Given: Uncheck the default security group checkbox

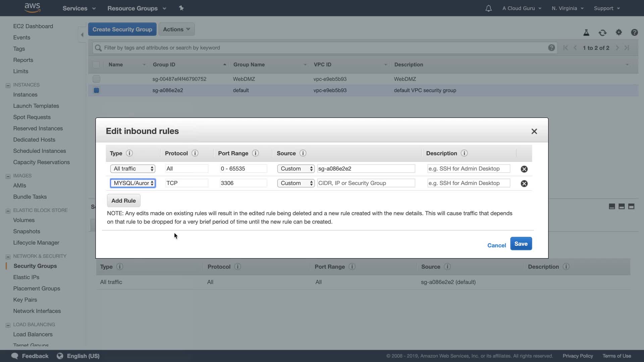Looking at the screenshot, I should coord(96,90).
